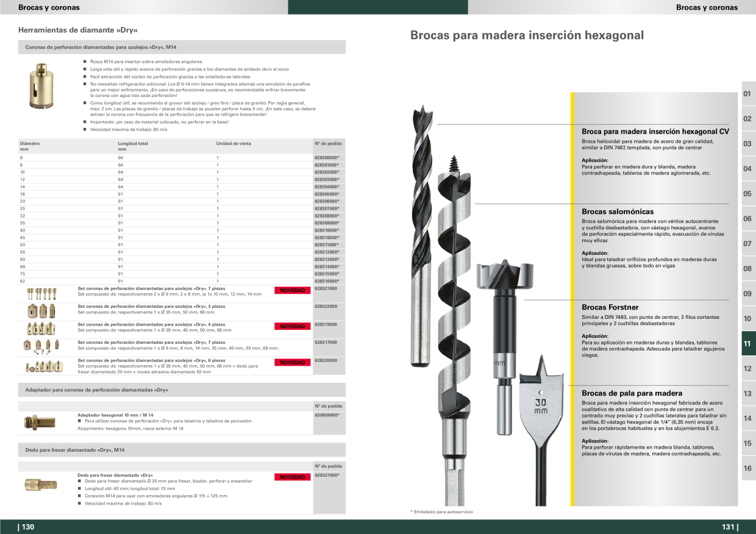
Task: Click heading Brocas para madera inserción hexagonal
Action: (x=527, y=35)
